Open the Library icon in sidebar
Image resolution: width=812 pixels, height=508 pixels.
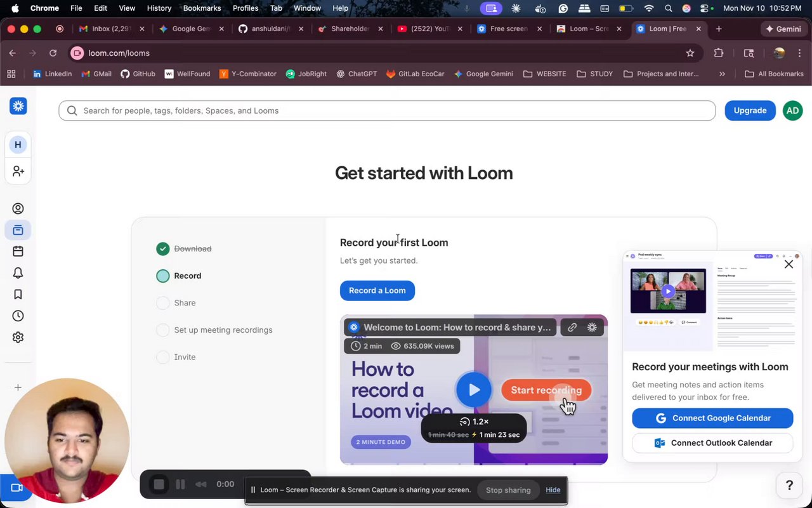coord(18,230)
